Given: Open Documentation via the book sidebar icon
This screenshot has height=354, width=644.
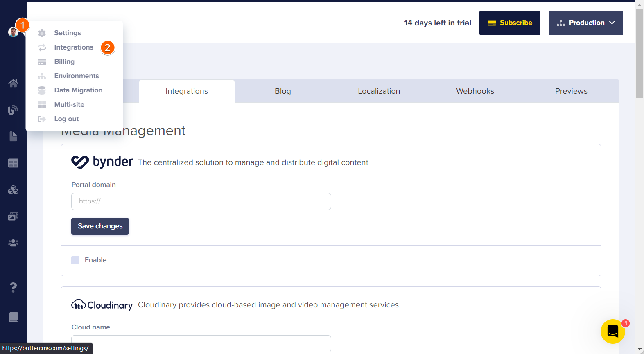Looking at the screenshot, I should pyautogui.click(x=13, y=317).
